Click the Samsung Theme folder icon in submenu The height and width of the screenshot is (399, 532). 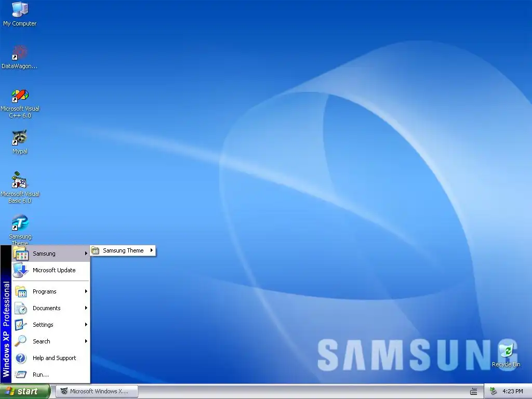click(96, 251)
